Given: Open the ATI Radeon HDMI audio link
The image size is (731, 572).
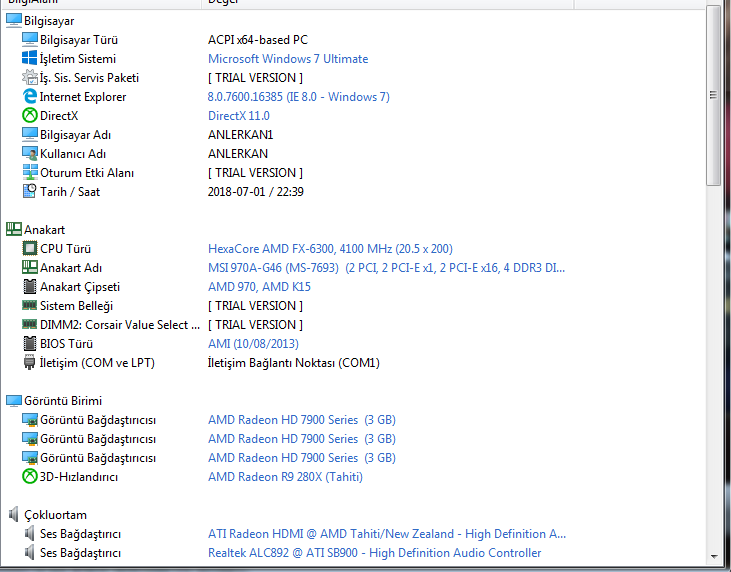Looking at the screenshot, I should 386,533.
